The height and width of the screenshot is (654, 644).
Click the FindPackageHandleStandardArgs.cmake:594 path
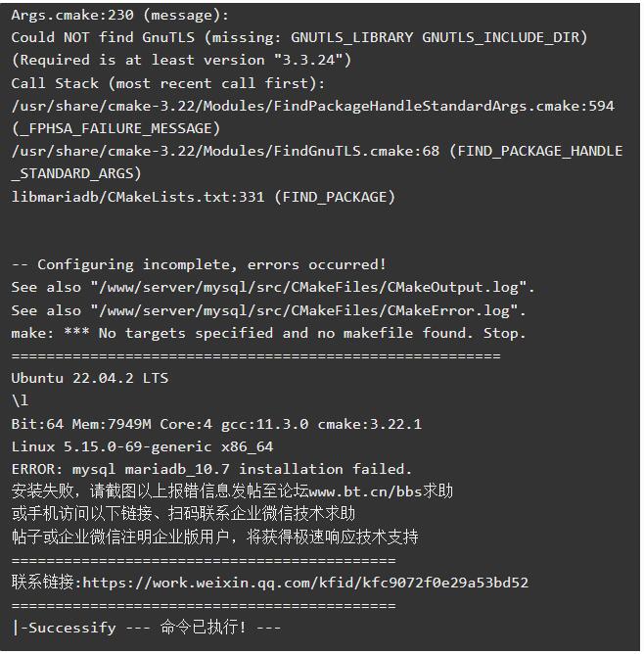pyautogui.click(x=312, y=106)
